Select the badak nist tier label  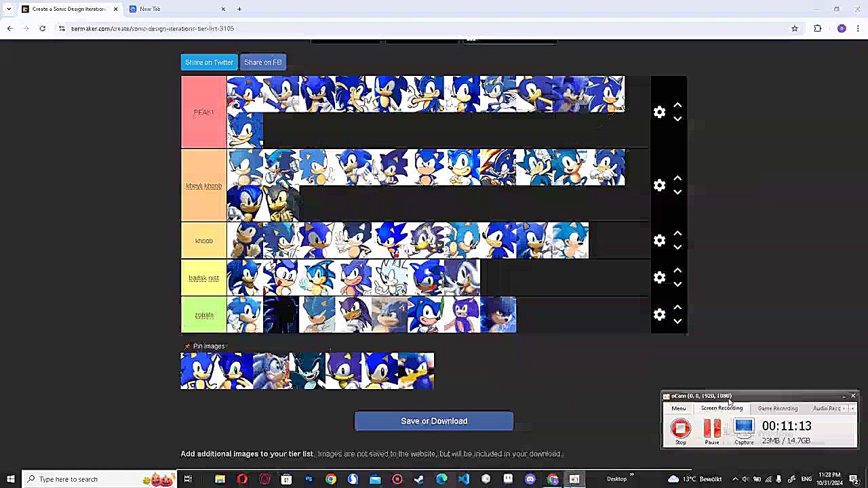pyautogui.click(x=203, y=278)
